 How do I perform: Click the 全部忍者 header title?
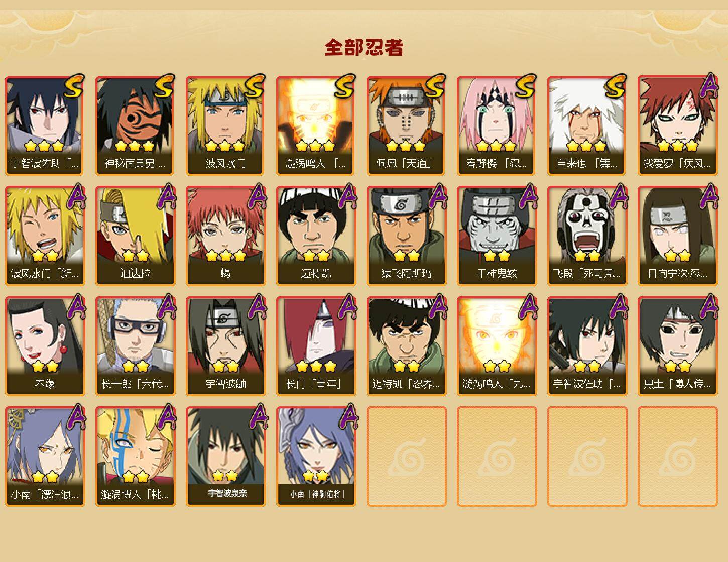(x=364, y=47)
